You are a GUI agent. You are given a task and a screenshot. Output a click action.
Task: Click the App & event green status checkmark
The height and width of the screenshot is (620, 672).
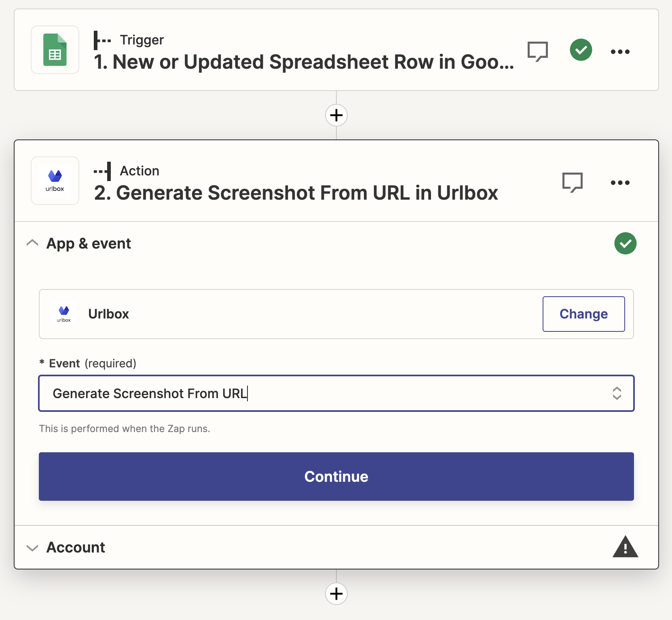point(625,243)
